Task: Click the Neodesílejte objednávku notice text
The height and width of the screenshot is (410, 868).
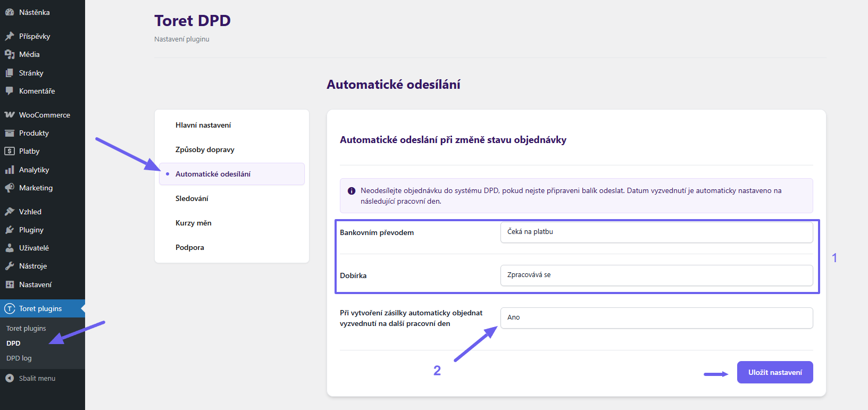Action: tap(571, 196)
